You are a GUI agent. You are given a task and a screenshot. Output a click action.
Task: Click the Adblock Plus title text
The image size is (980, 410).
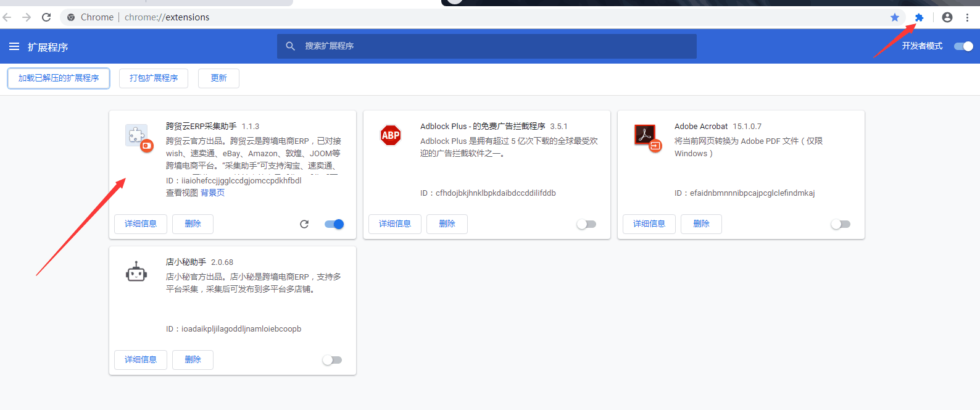483,127
